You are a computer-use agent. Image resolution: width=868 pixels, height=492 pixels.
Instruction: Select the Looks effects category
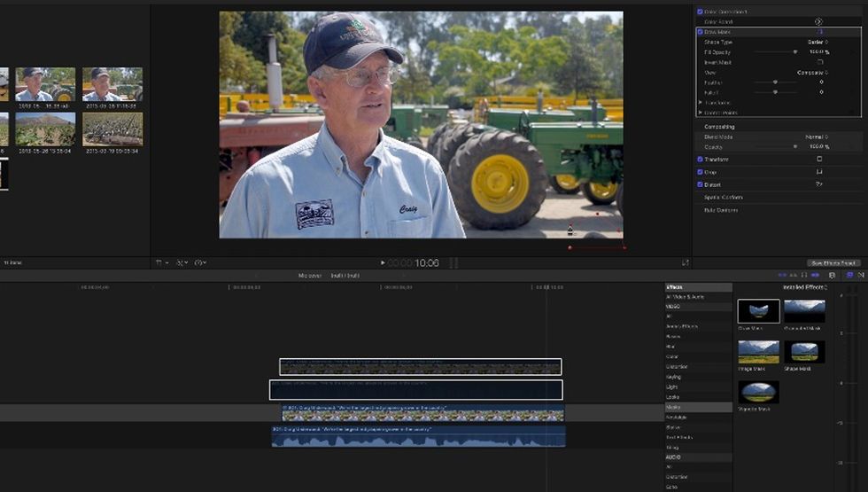[698, 397]
